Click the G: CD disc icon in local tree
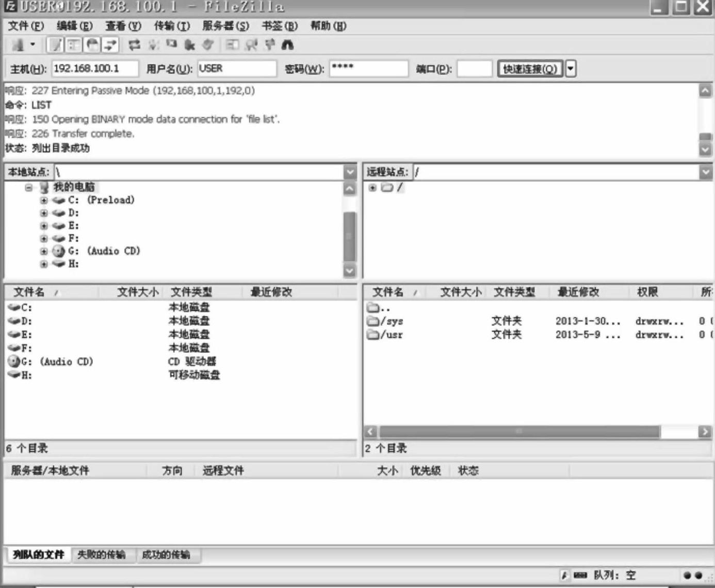Screen dimensions: 715x588 pos(59,251)
